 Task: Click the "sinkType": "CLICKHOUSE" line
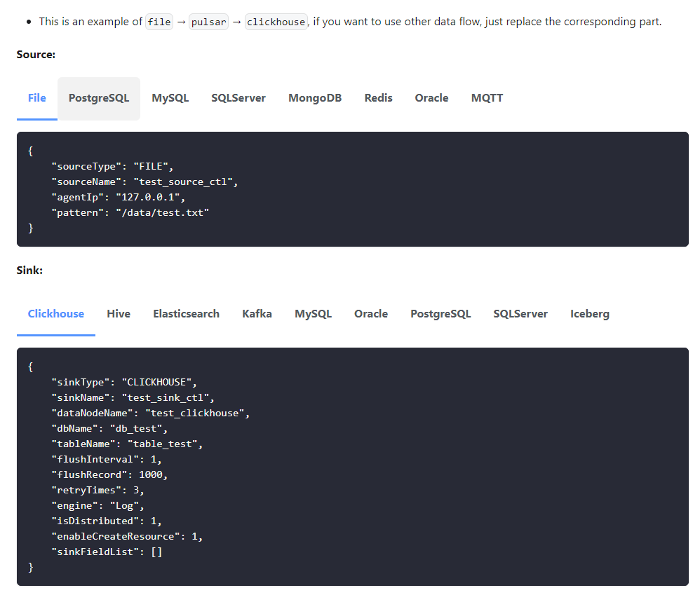[123, 382]
